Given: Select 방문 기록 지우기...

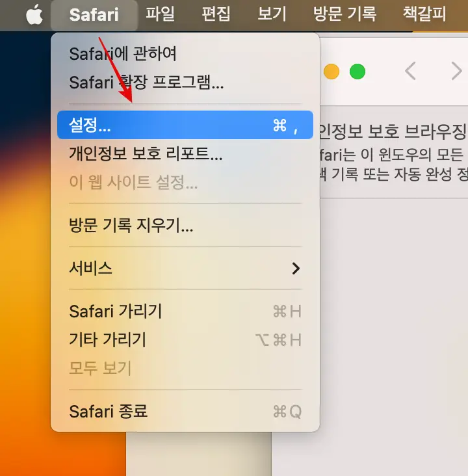Looking at the screenshot, I should [x=185, y=225].
